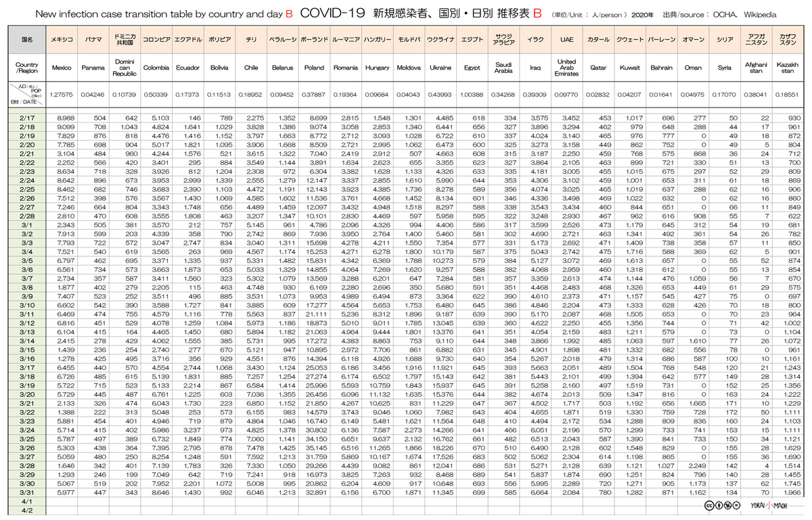Click the Japanese header 'メキシコ'
Viewport: 812px width, 520px height.
point(62,41)
